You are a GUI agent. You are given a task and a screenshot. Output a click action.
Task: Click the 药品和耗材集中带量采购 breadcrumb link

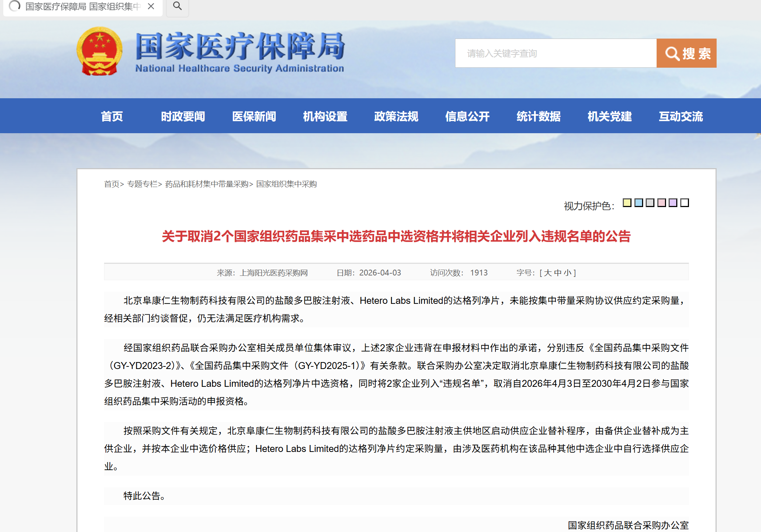[207, 184]
